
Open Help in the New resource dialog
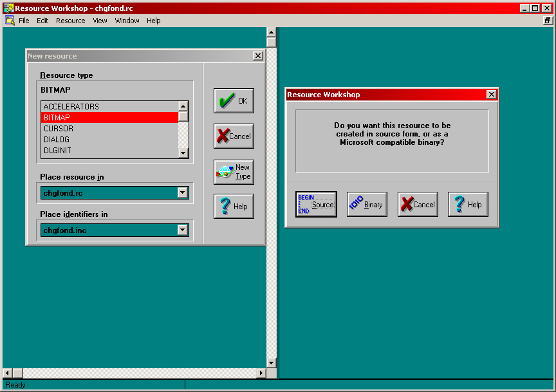point(234,207)
